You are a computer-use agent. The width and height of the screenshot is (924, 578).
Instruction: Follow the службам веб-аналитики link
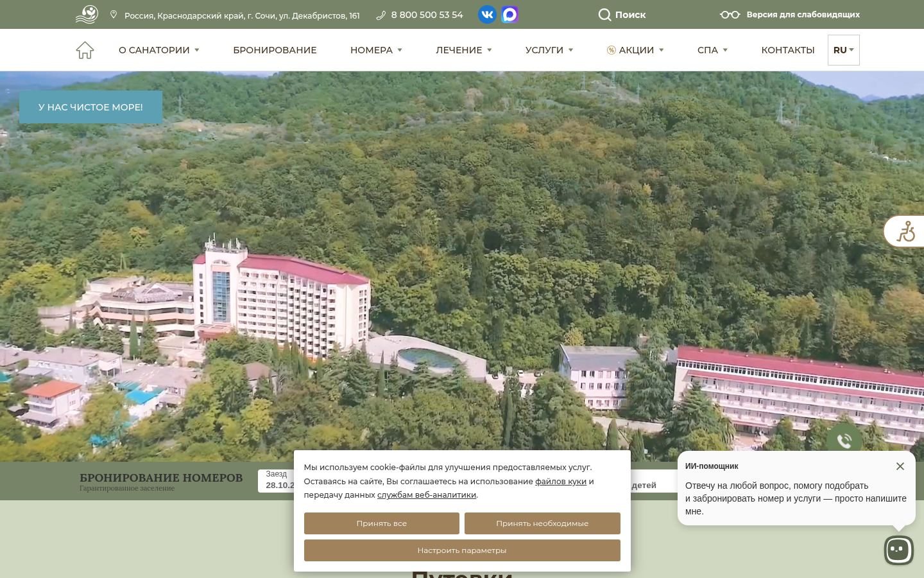click(x=427, y=495)
